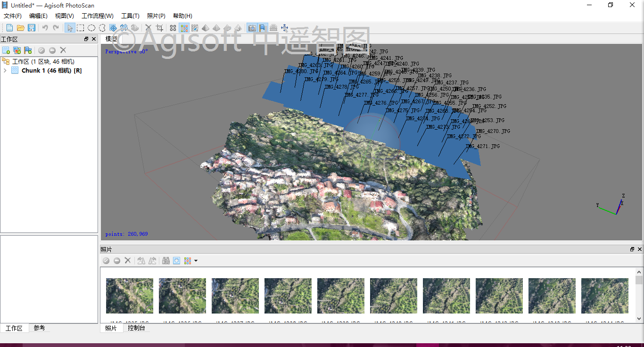Open the 工作流程(W) workflow menu
Viewport: 644px width, 347px height.
click(x=97, y=16)
